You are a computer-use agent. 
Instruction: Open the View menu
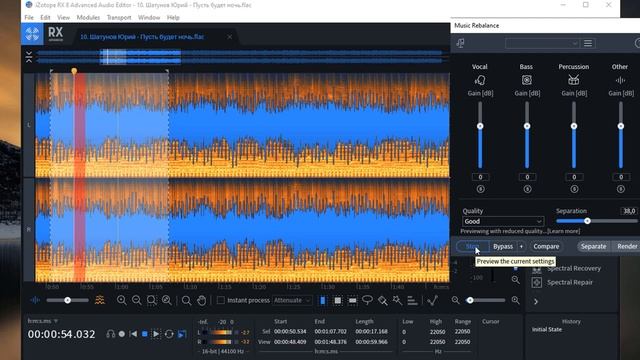click(63, 18)
